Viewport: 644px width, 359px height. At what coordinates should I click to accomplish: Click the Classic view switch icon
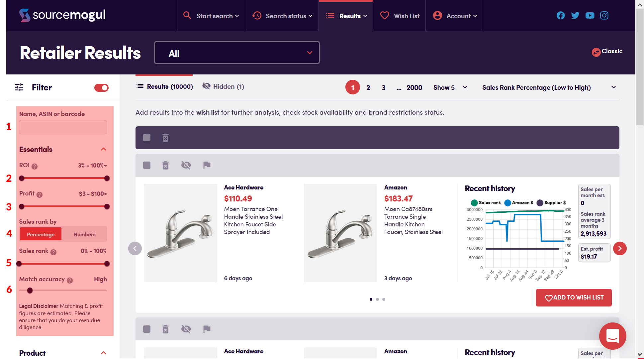coord(596,52)
